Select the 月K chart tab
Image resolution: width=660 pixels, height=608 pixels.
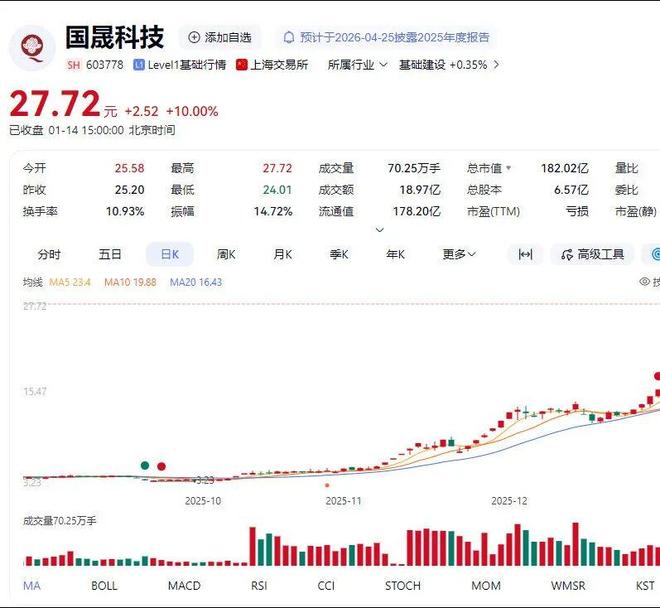pos(282,254)
